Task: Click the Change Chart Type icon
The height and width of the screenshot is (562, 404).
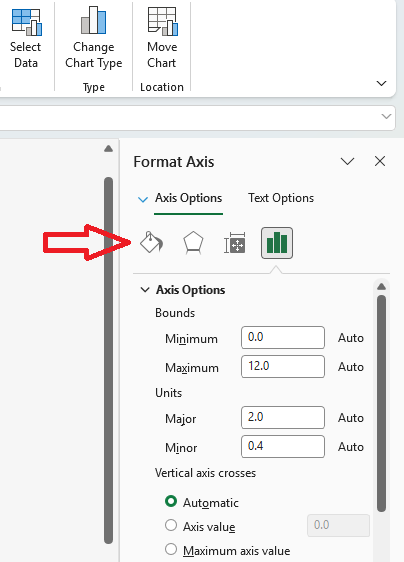Action: point(94,20)
